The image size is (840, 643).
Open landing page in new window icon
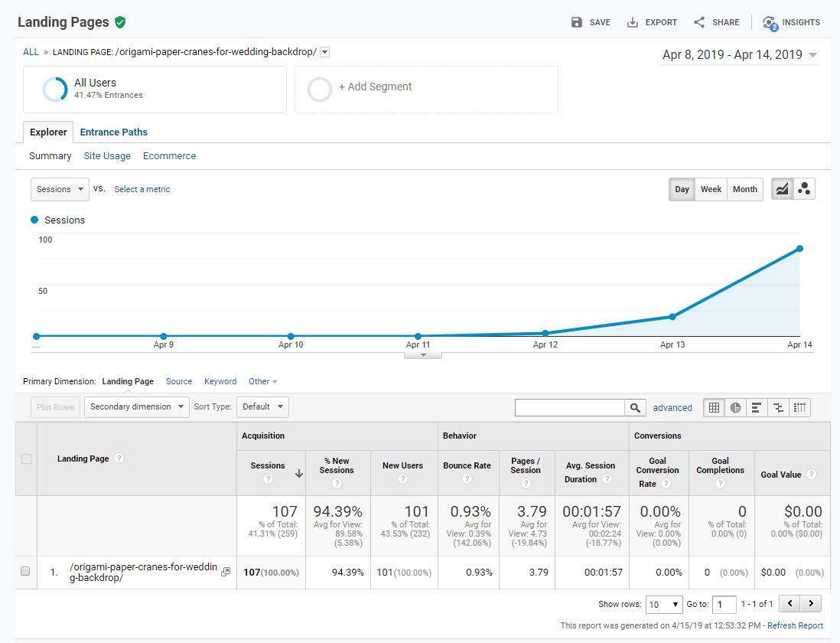pyautogui.click(x=226, y=572)
